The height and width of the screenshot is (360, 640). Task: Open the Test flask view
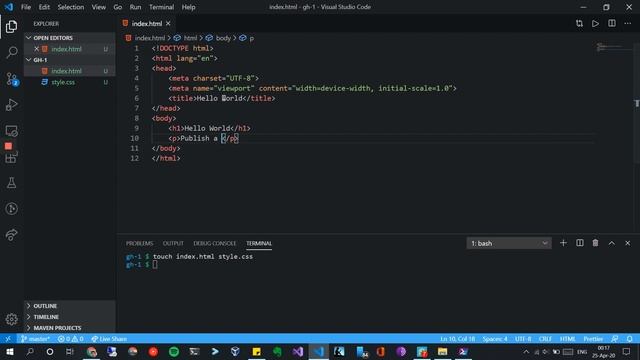point(11,183)
